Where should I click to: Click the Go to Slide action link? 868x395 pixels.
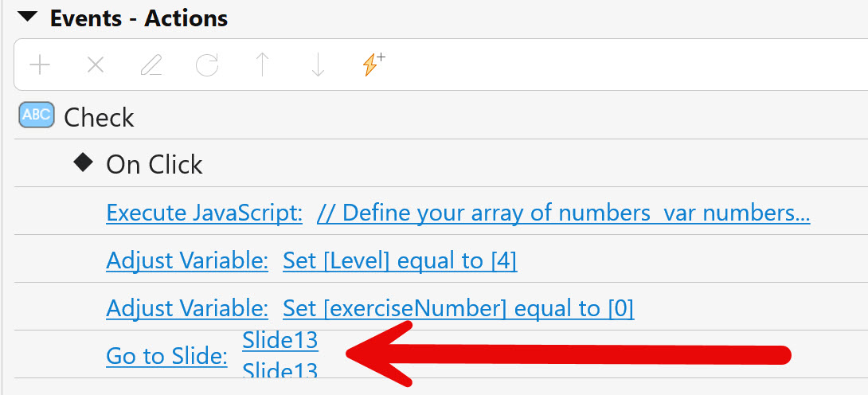tap(166, 356)
